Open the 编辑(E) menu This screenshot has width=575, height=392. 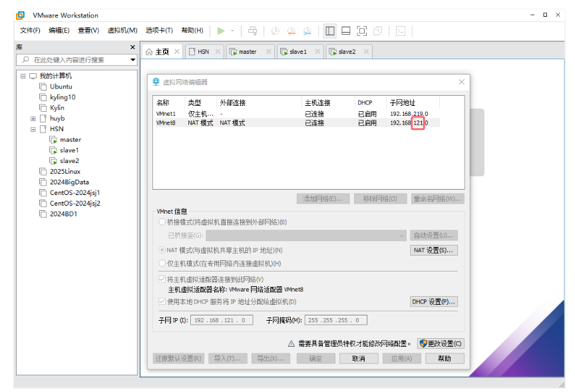tap(59, 31)
